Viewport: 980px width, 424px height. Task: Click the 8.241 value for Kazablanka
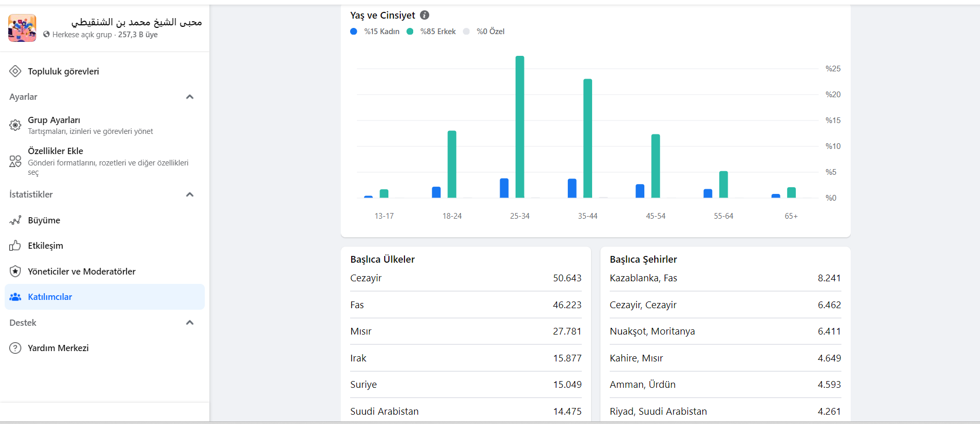coord(830,278)
